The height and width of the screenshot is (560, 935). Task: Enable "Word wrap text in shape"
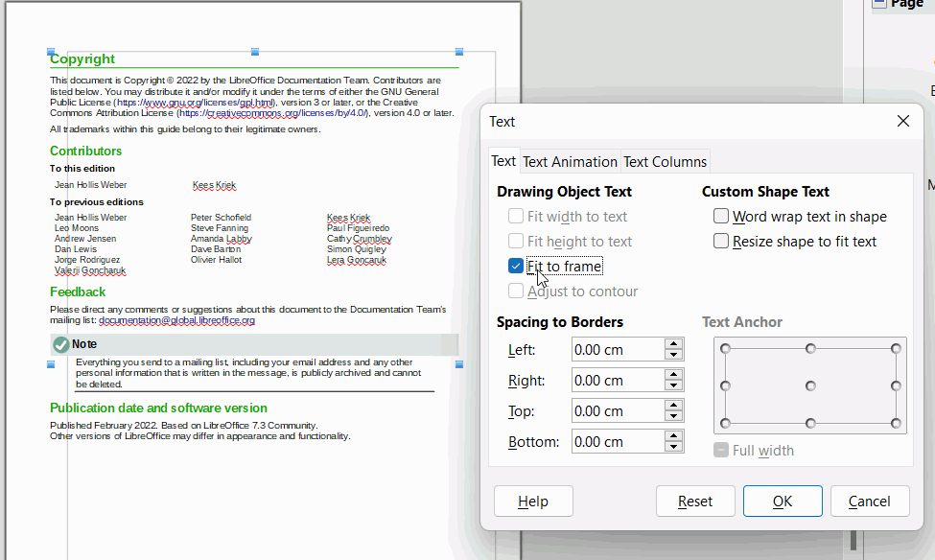coord(721,216)
